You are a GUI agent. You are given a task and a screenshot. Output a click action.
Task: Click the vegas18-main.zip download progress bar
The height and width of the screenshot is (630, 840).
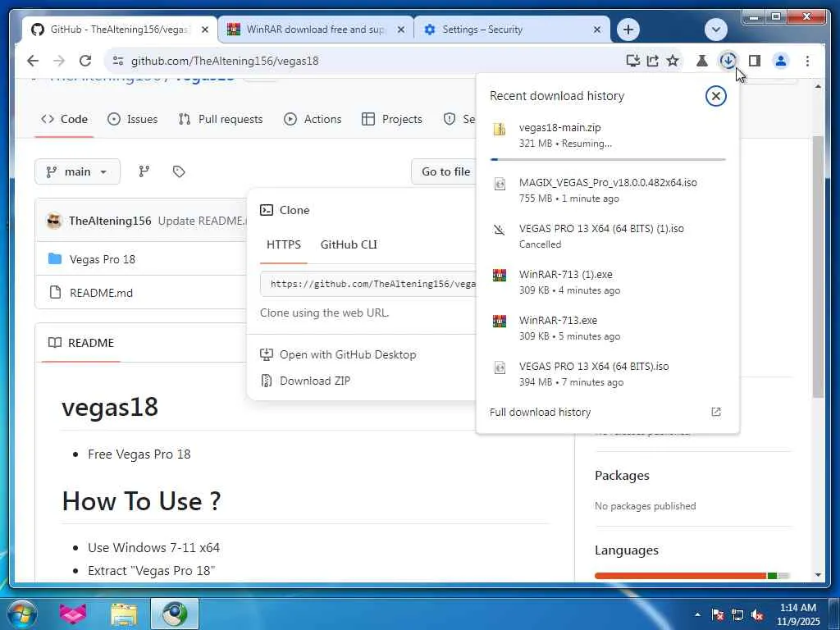(x=608, y=159)
